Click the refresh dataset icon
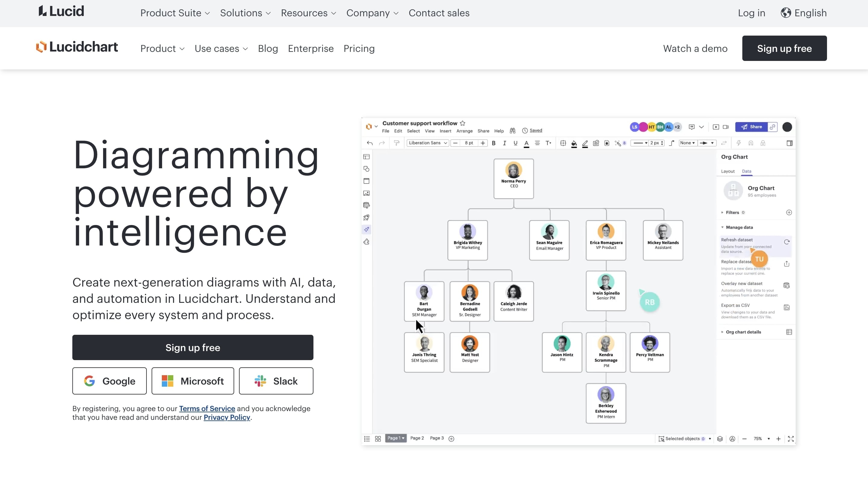 786,242
